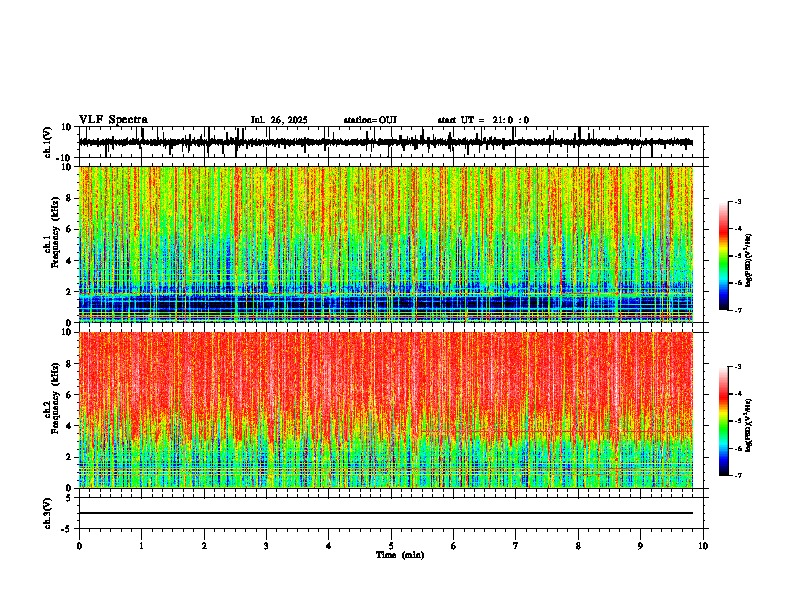Click time axis tick label '5'
The height and width of the screenshot is (612, 792).
(391, 546)
